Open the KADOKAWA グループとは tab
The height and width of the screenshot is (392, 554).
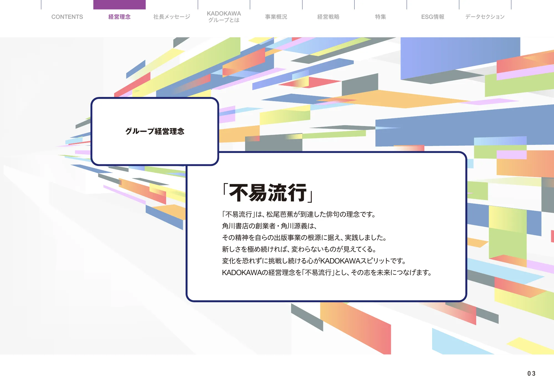tap(224, 17)
